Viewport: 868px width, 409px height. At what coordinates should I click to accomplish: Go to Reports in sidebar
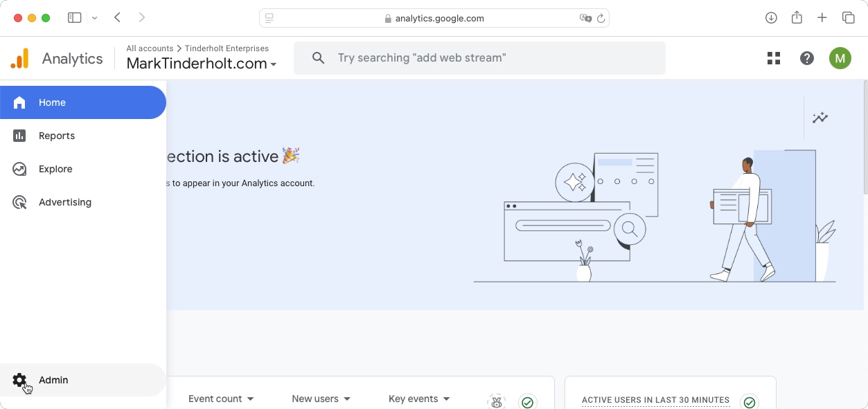tap(56, 136)
